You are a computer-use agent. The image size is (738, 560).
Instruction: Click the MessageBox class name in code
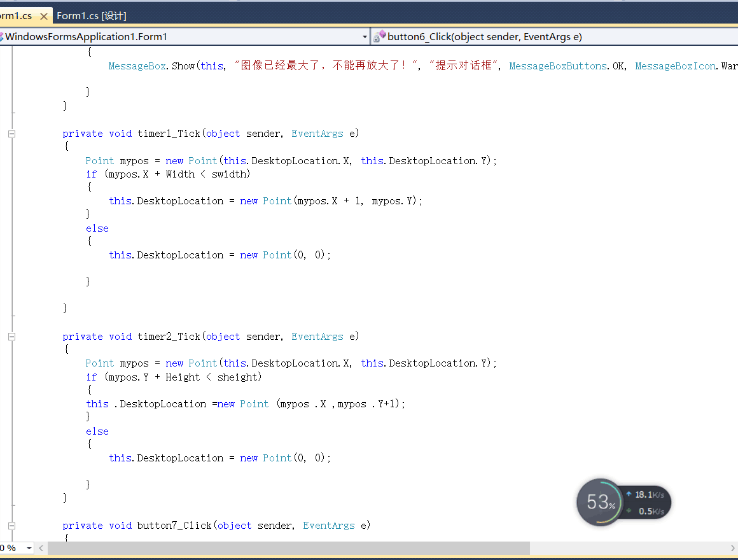tap(137, 66)
